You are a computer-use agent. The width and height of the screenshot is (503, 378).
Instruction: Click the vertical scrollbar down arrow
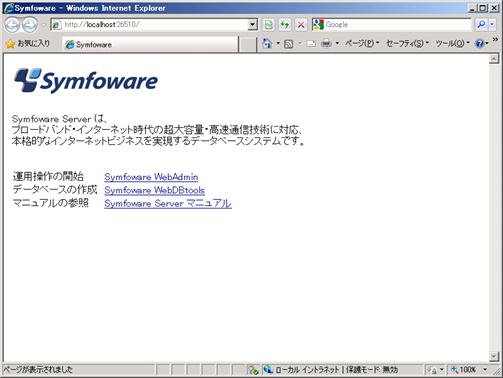(494, 356)
